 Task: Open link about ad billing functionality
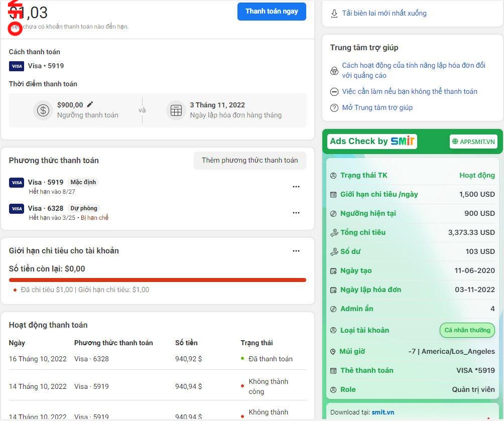click(x=413, y=70)
